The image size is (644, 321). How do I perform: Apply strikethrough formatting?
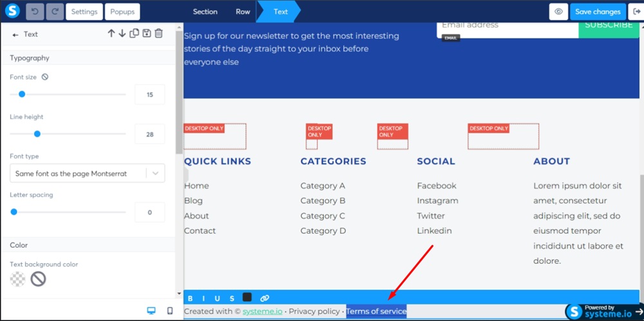click(x=232, y=298)
